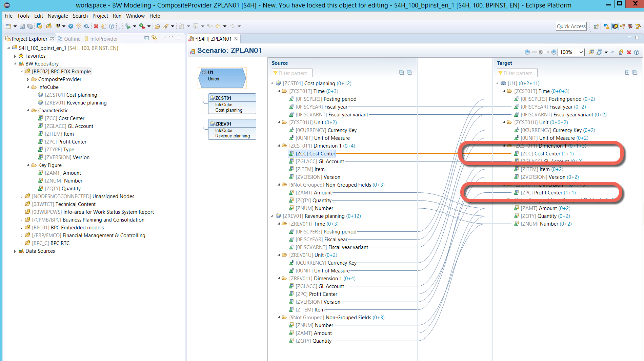Select the U1 Union node in the diagram
This screenshot has height=361, width=644.
[x=222, y=78]
